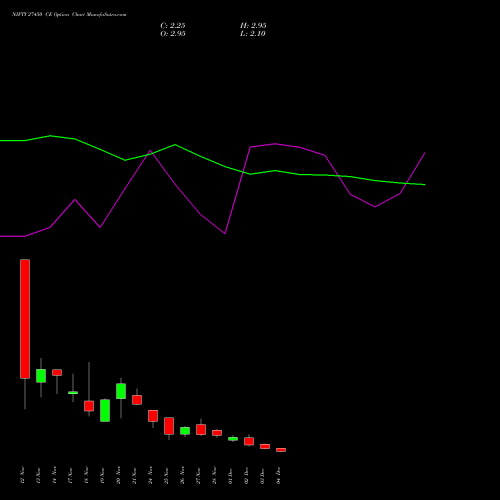Click the 20 Nov date label
Image resolution: width=500 pixels, height=500 pixels.
click(119, 475)
